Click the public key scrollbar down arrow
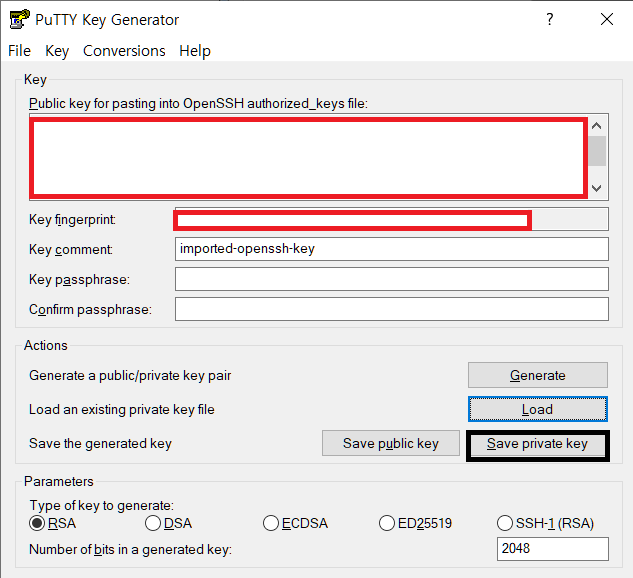 597,188
